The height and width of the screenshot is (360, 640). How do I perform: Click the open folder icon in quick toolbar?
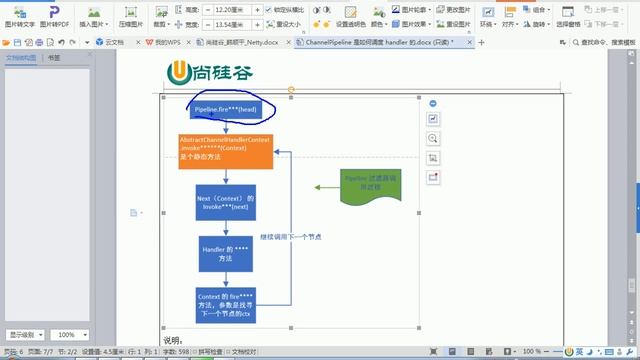[6, 42]
